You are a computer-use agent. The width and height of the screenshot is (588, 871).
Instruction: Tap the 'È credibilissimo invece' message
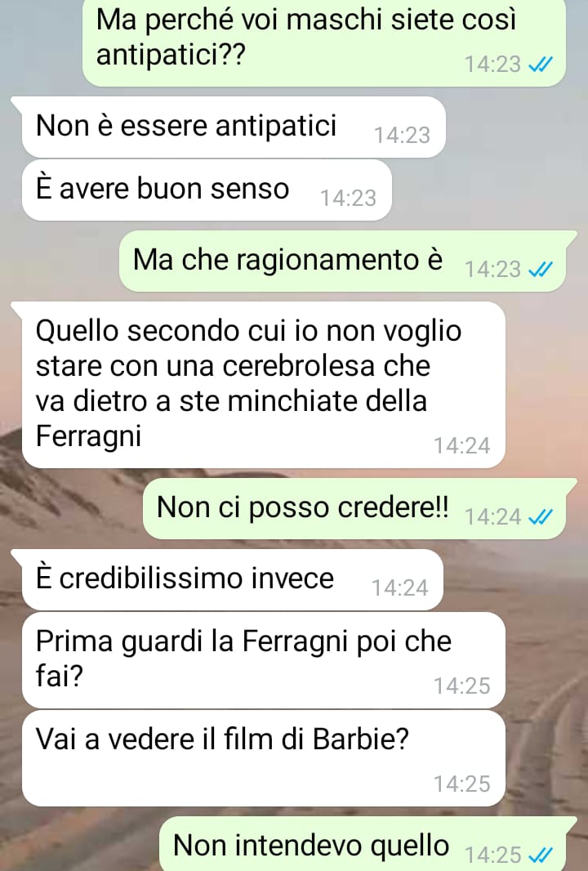coord(232,580)
